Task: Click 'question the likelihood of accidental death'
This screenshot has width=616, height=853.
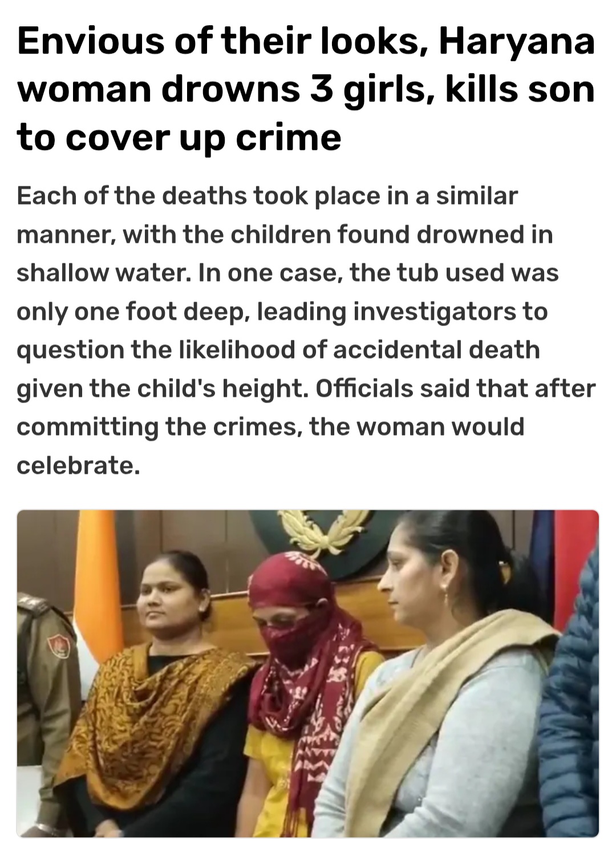Action: [x=278, y=350]
